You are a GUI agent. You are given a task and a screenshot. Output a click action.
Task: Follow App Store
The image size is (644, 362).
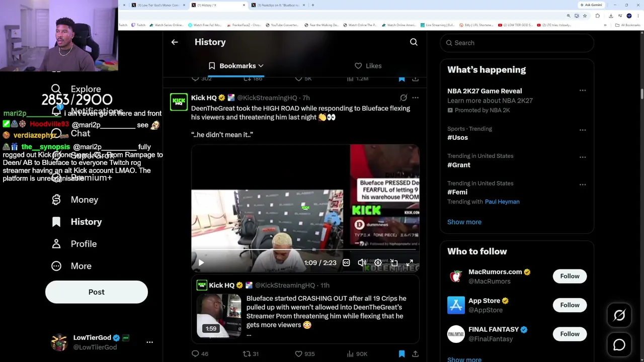click(x=570, y=305)
